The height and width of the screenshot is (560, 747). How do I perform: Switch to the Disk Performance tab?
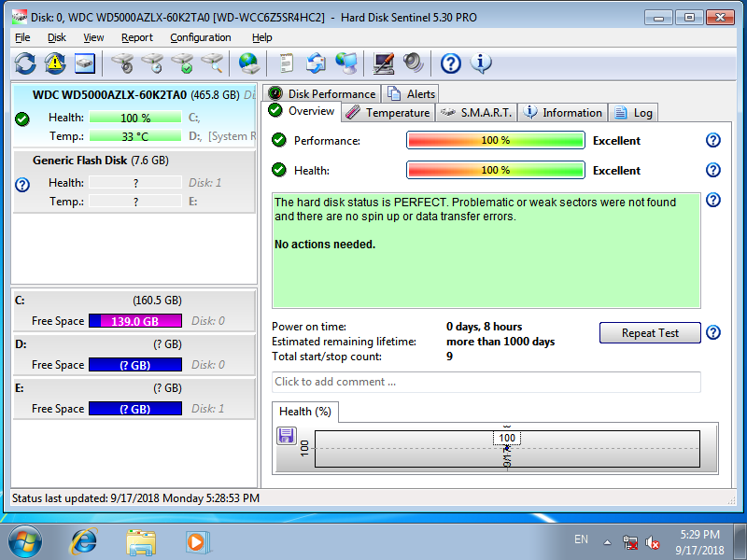coord(322,94)
